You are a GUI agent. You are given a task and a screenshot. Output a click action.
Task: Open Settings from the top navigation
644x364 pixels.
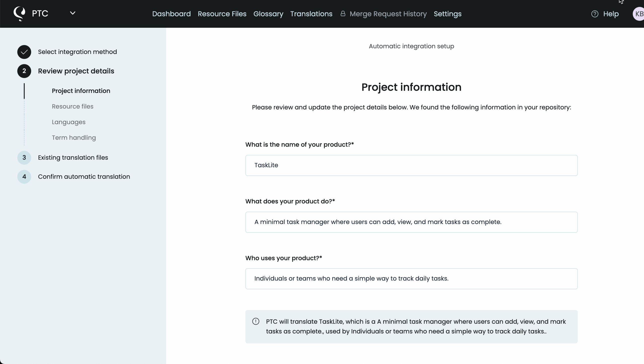tap(448, 14)
